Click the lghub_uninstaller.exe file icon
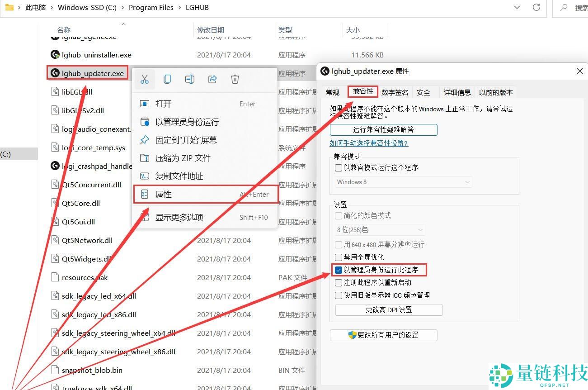 click(55, 55)
